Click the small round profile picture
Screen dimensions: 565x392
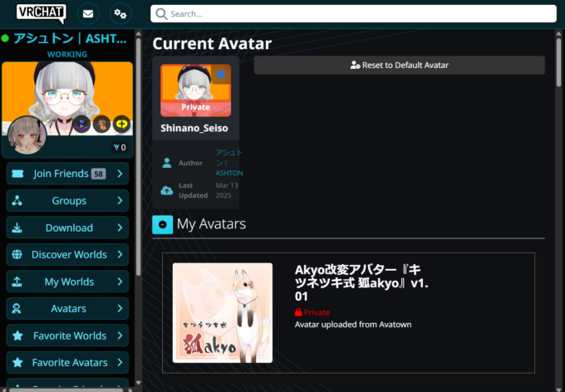(26, 135)
